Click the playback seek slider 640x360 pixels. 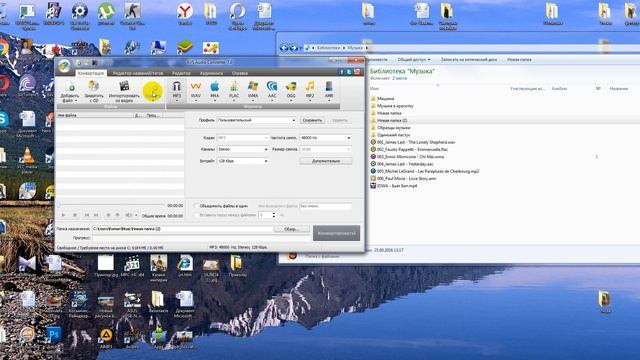click(111, 205)
